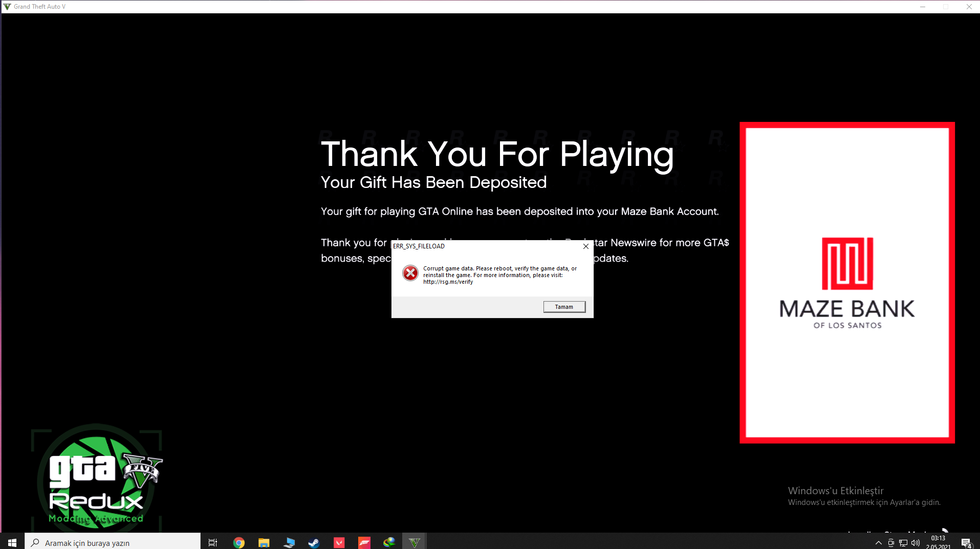Screen dimensions: 980x549
Task: Click the 'Windows'u Etkinleştir' watermark text
Action: coord(836,491)
